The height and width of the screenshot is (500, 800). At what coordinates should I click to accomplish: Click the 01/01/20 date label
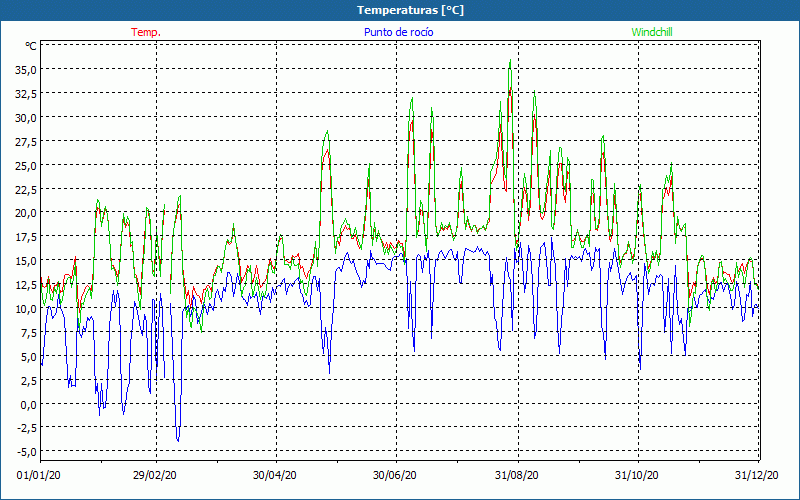tap(39, 475)
